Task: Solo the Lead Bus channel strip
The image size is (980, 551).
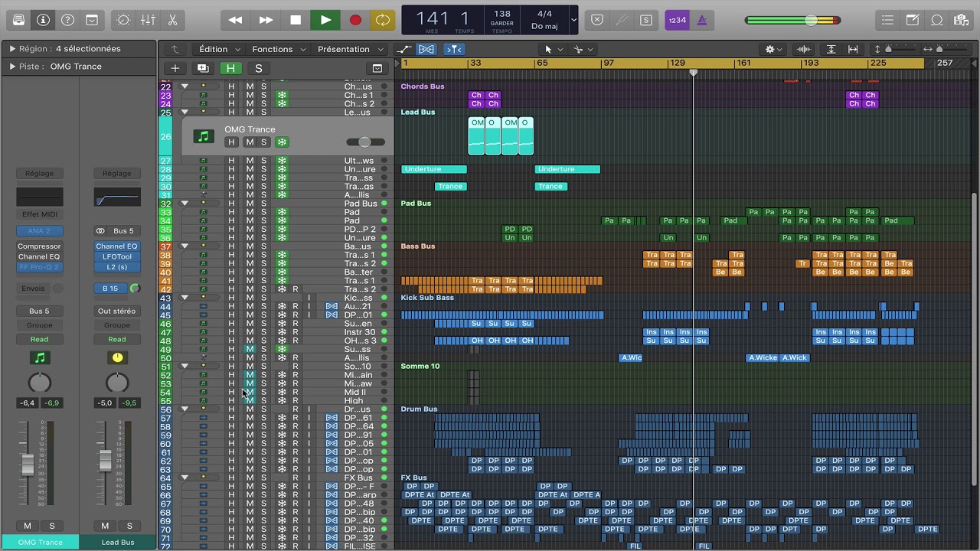Action: [129, 526]
